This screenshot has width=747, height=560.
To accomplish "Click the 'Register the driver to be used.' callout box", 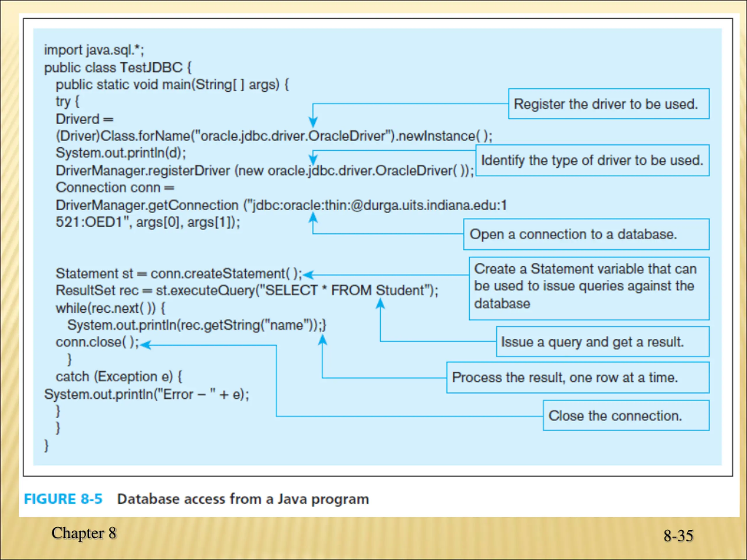I will coord(608,104).
